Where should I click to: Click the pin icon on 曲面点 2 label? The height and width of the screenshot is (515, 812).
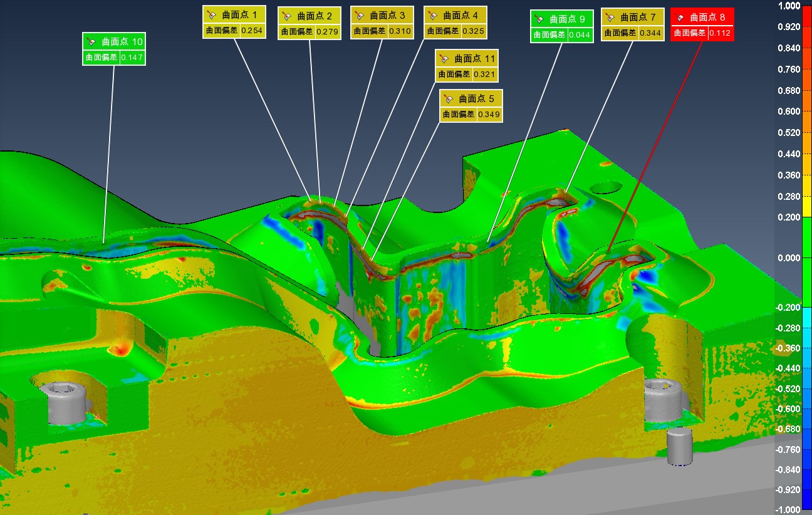[287, 16]
